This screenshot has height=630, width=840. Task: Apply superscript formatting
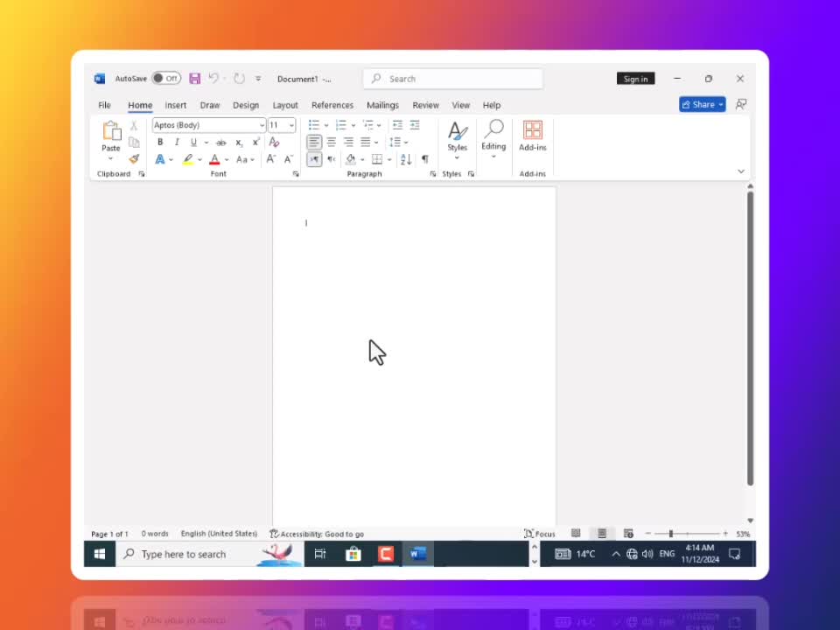coord(256,142)
